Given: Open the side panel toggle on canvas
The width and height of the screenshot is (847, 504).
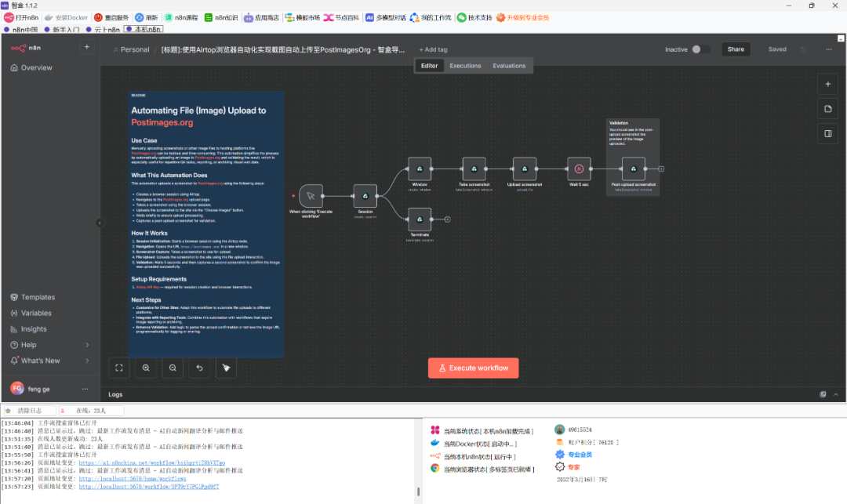Looking at the screenshot, I should click(x=827, y=134).
